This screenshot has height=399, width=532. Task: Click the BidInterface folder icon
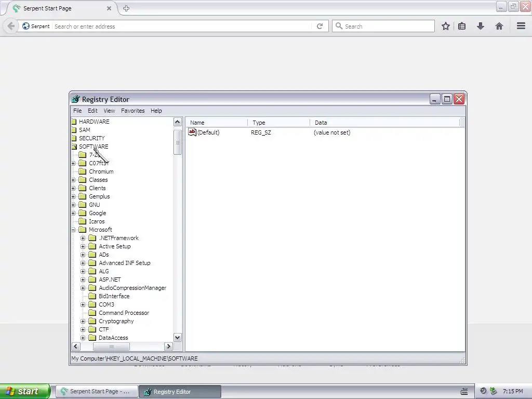coord(92,296)
